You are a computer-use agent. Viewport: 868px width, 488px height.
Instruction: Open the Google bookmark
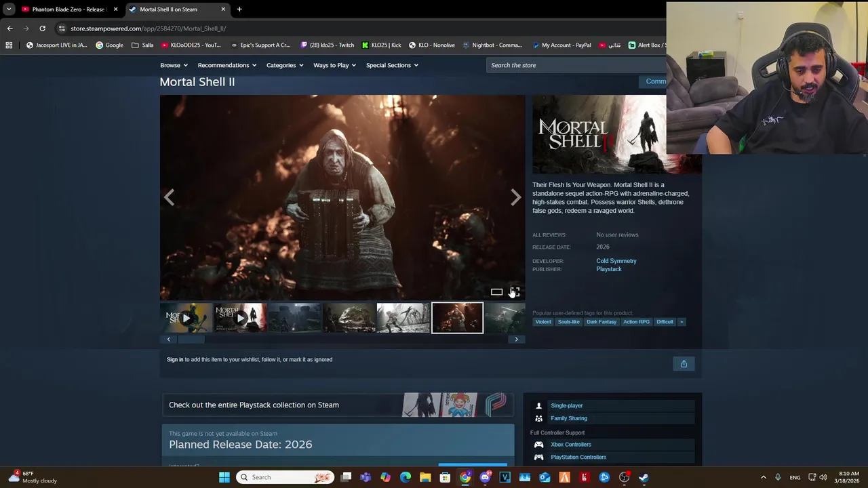pos(109,45)
